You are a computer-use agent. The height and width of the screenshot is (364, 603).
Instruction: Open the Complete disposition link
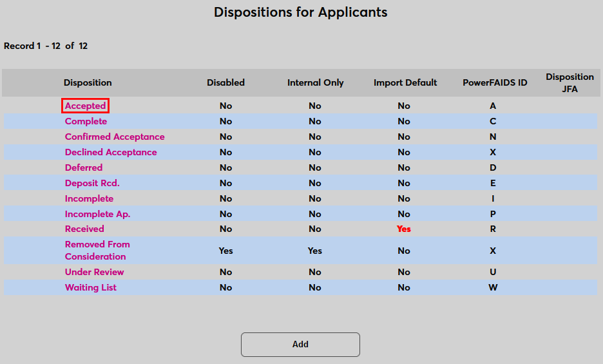[x=86, y=121]
